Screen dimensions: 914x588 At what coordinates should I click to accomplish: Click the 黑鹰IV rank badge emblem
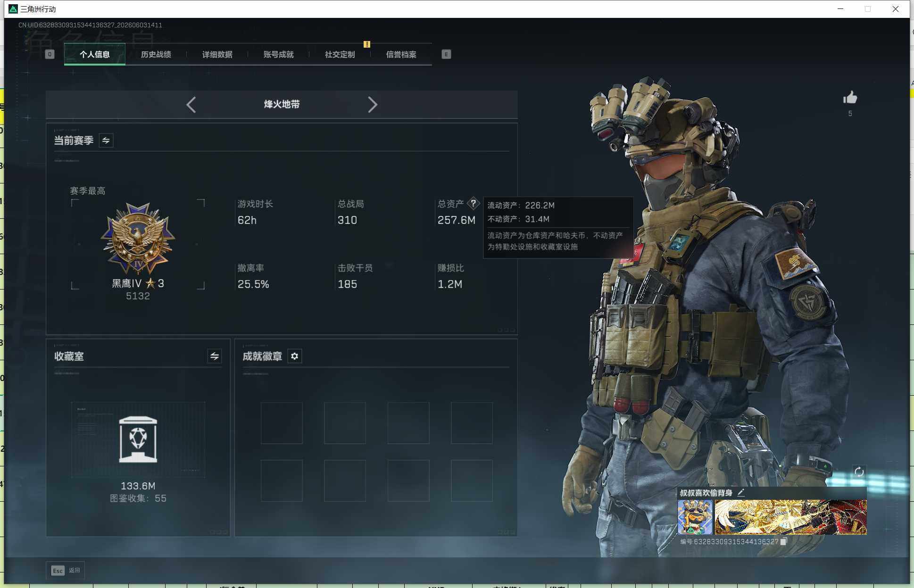pos(138,239)
